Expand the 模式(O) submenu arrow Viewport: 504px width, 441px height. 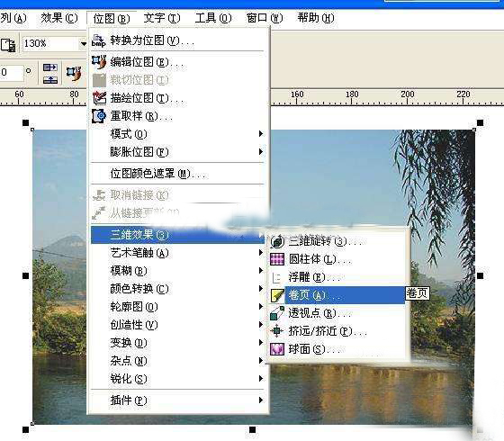[x=261, y=134]
